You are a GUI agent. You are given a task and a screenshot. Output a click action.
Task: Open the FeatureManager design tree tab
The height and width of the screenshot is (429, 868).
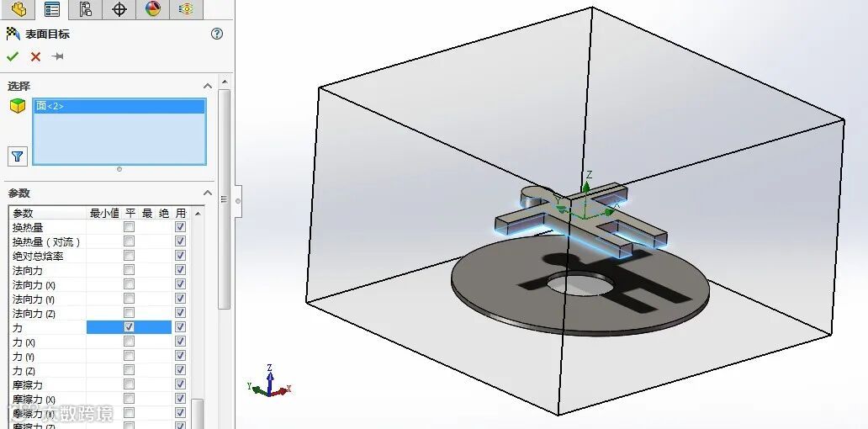tap(19, 9)
